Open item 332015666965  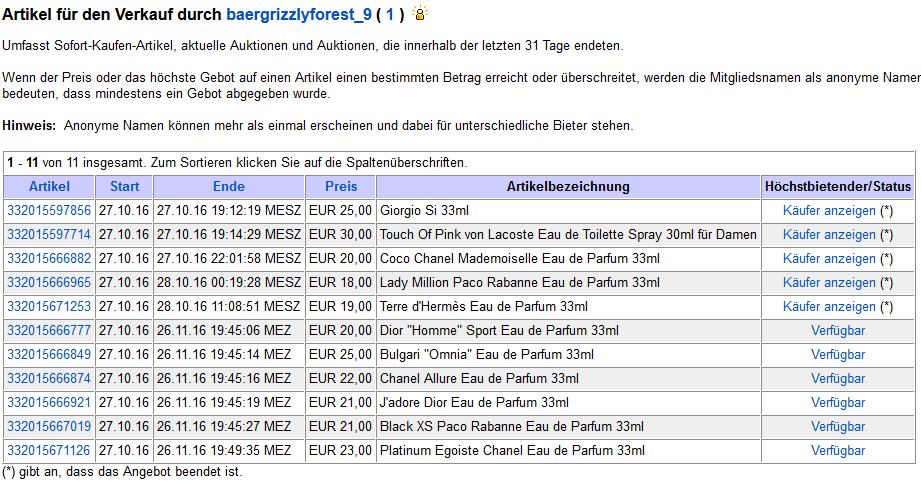[49, 283]
